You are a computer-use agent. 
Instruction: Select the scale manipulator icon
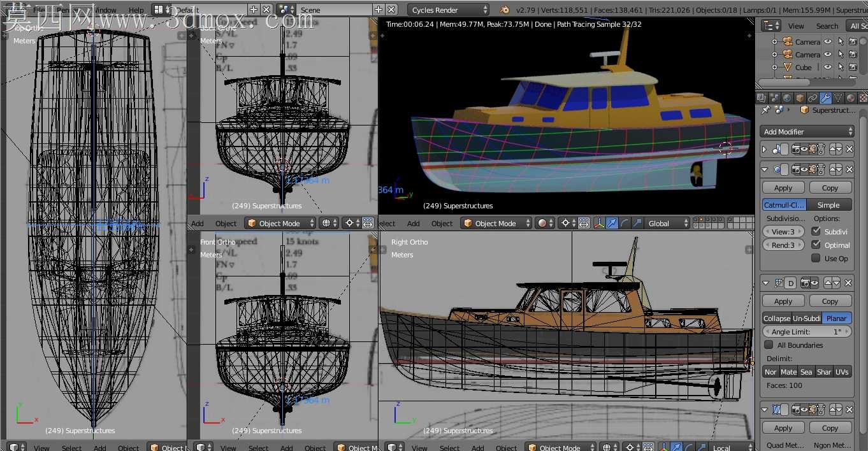[x=637, y=223]
